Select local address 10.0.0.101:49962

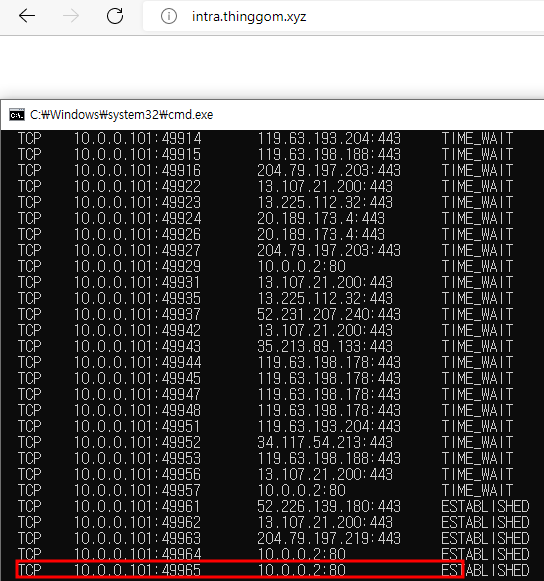[137, 522]
